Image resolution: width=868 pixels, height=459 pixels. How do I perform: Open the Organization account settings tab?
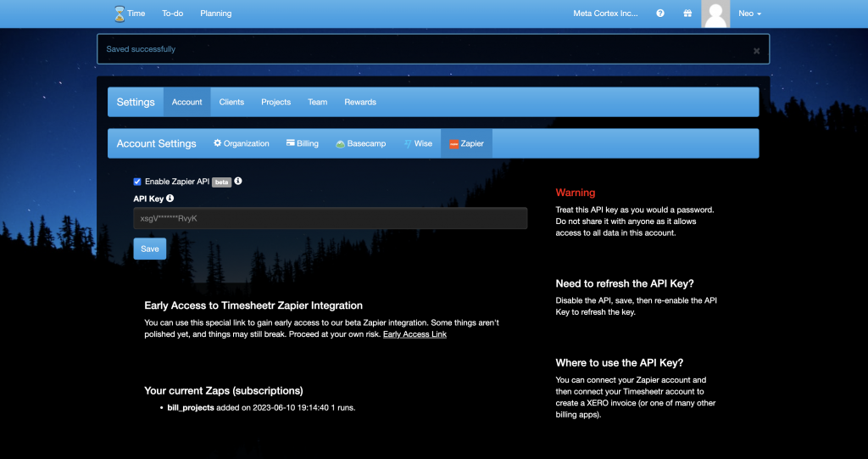(x=242, y=143)
